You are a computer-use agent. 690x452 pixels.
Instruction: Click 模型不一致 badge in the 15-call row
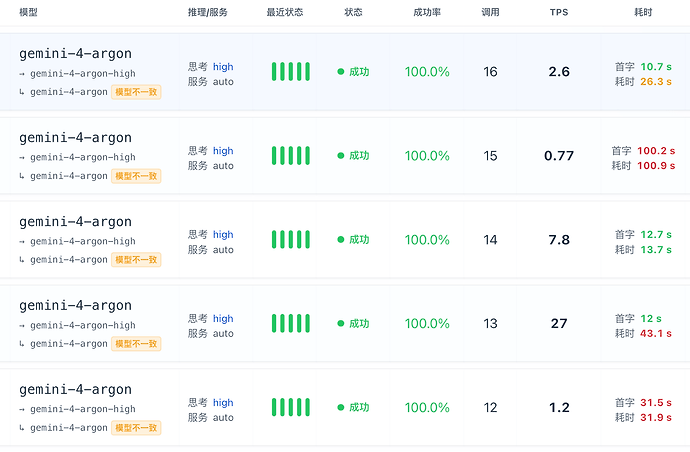click(136, 176)
